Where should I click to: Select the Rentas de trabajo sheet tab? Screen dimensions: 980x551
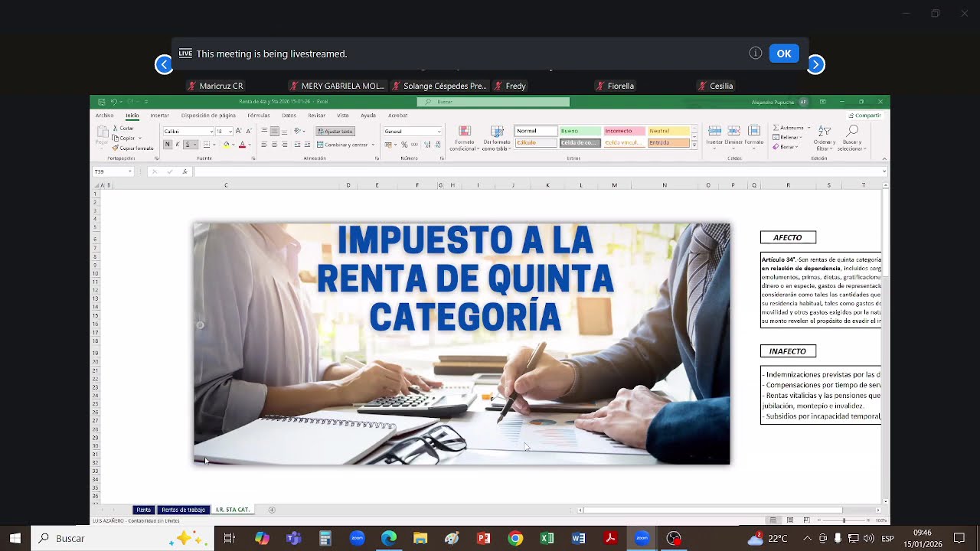[x=184, y=510]
